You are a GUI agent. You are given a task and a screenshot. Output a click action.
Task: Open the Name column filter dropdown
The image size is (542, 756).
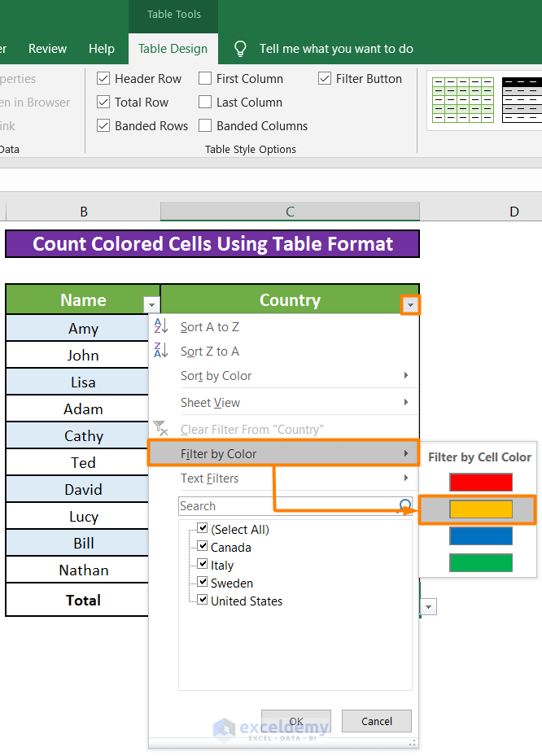click(151, 304)
